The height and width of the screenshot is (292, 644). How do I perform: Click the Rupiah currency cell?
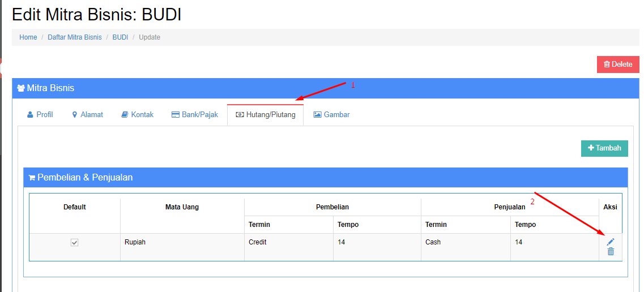point(182,247)
